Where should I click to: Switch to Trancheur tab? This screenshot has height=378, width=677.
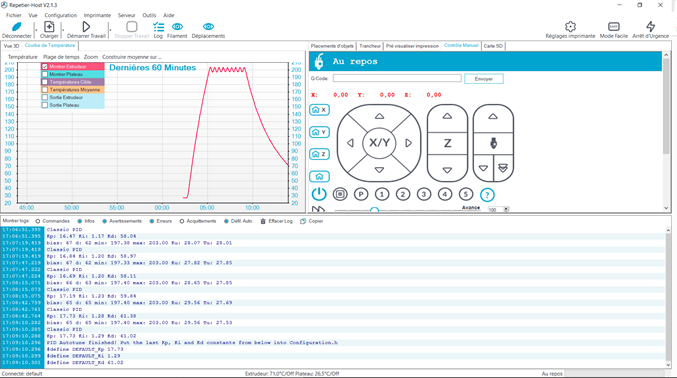pyautogui.click(x=370, y=46)
